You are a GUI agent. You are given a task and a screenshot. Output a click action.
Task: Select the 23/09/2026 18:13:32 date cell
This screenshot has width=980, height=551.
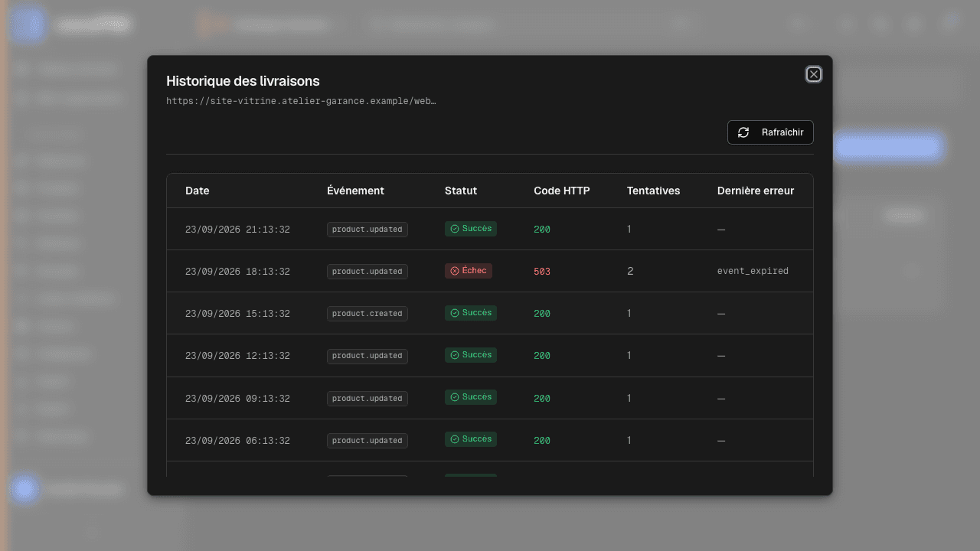pos(237,272)
